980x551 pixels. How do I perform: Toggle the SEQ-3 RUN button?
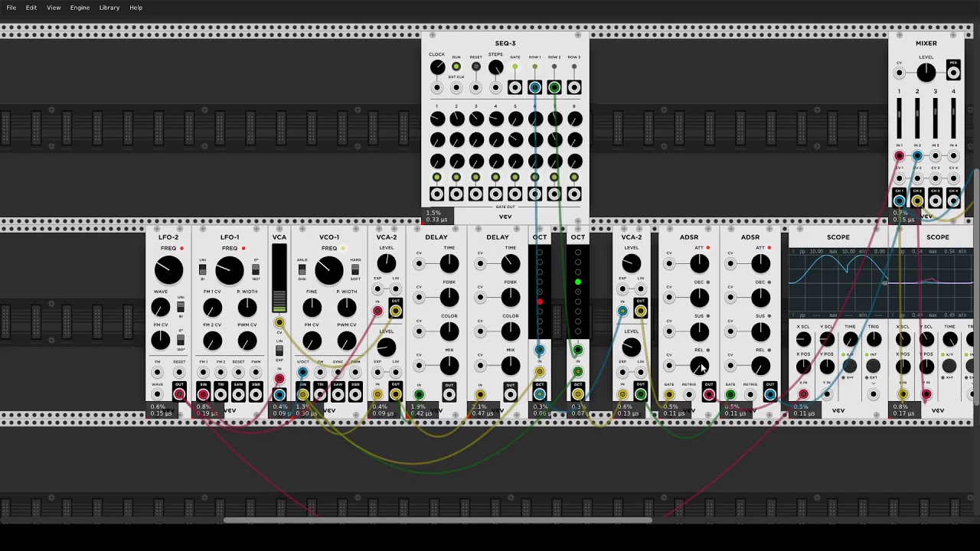coord(456,67)
